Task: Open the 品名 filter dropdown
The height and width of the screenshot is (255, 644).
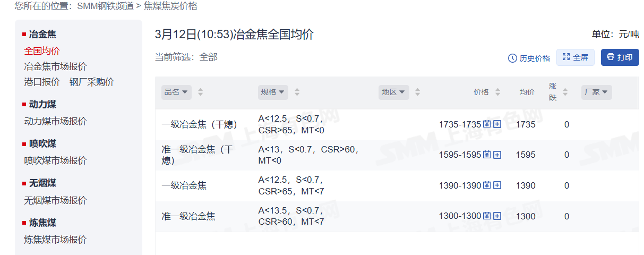Action: (x=176, y=92)
